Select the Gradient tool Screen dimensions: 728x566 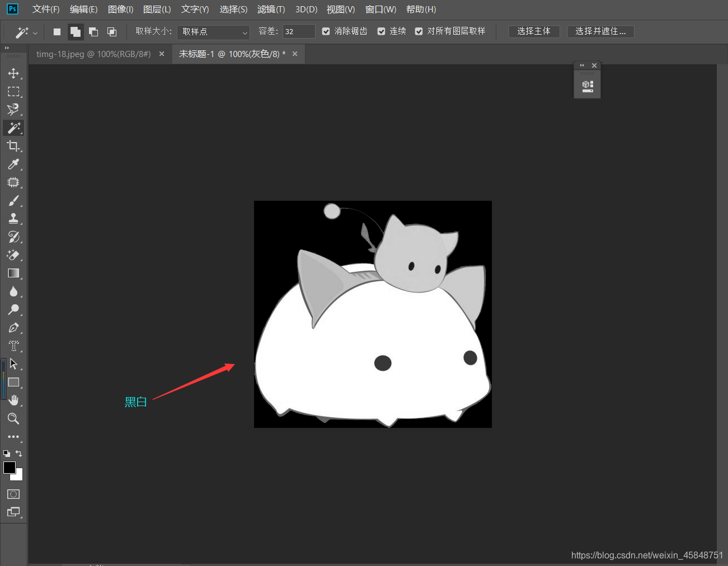tap(13, 273)
